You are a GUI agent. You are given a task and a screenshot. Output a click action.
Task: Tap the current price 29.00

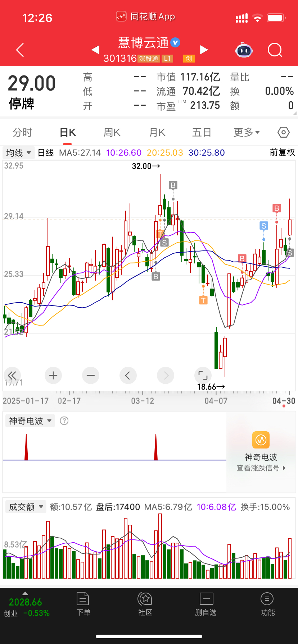[32, 83]
